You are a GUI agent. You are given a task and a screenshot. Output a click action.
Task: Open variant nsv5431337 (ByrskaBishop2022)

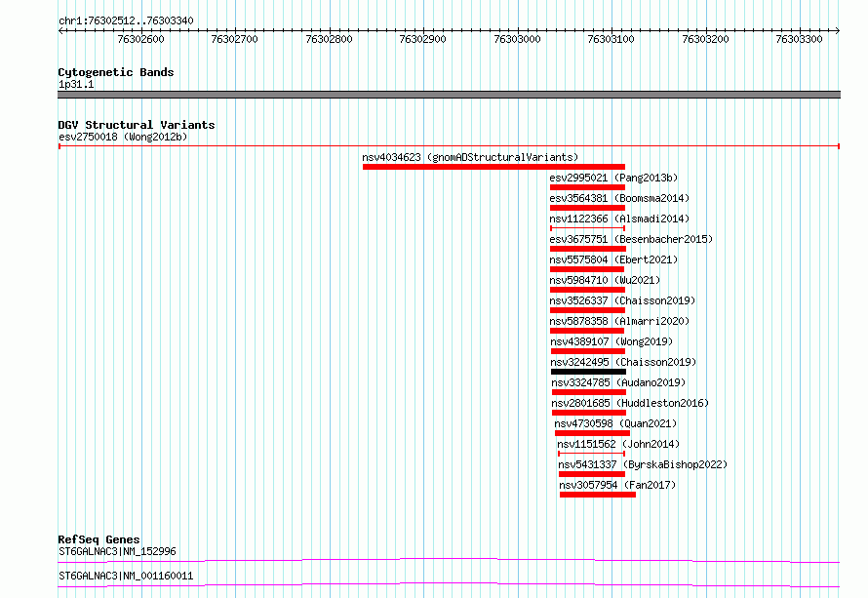click(x=643, y=464)
